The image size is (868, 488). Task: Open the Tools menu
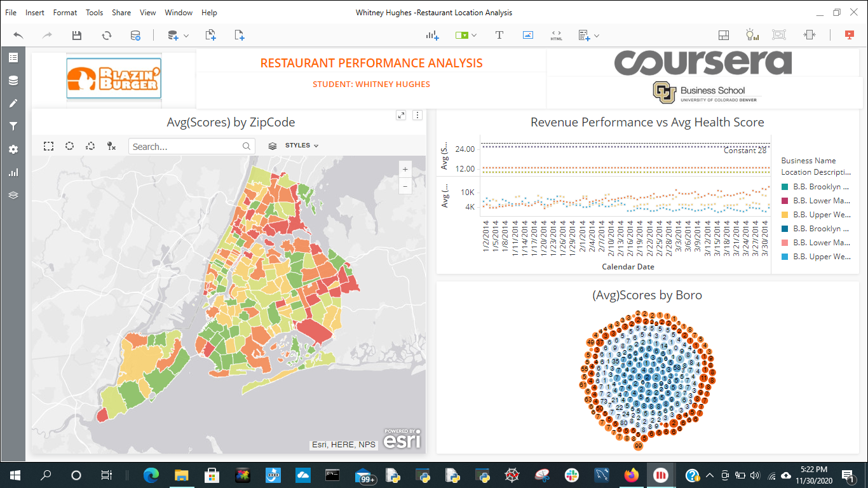95,13
